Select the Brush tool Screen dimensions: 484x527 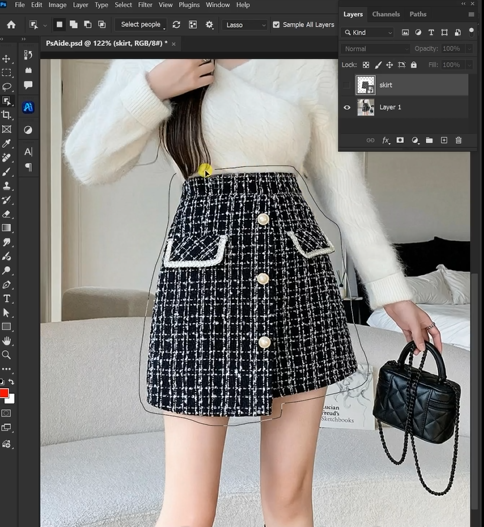tap(6, 172)
